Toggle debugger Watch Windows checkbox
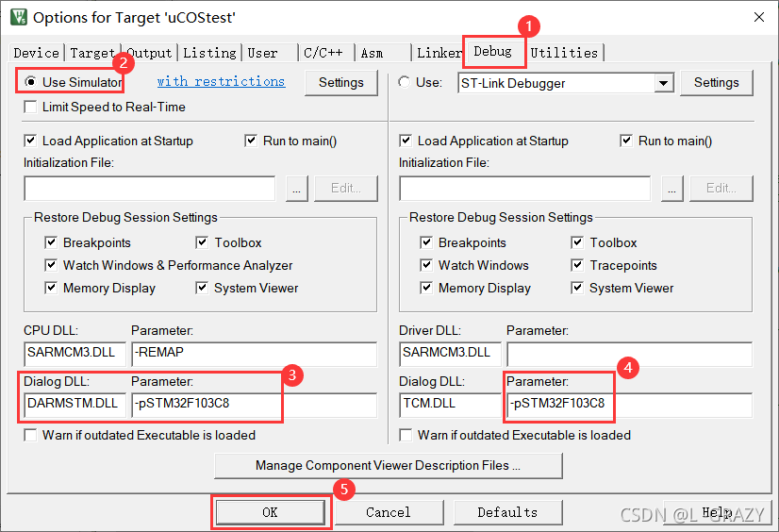 pos(426,265)
